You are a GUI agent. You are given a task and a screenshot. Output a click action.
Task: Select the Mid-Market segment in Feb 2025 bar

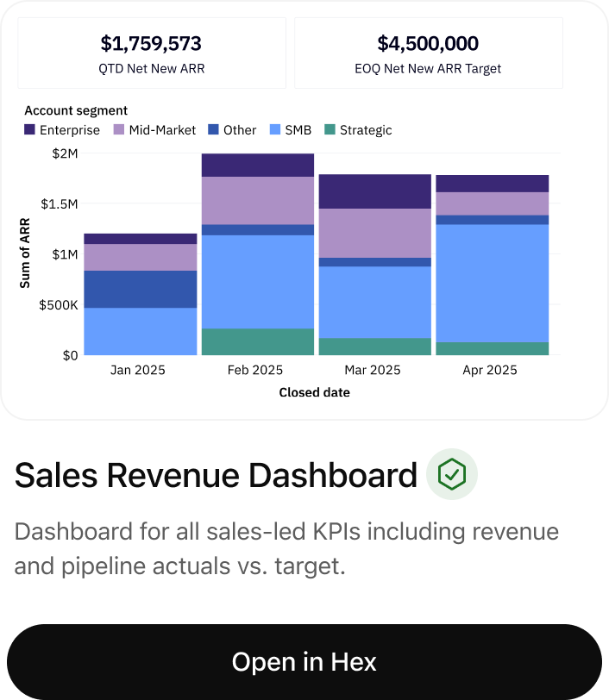point(258,200)
